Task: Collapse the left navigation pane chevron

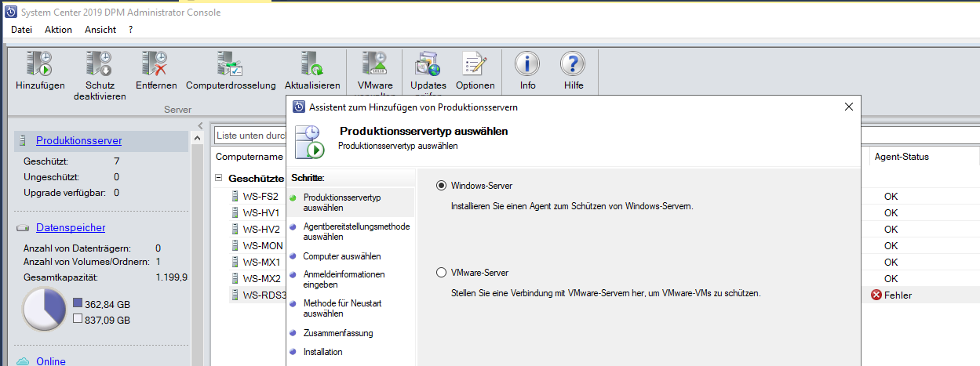Action: [x=200, y=125]
